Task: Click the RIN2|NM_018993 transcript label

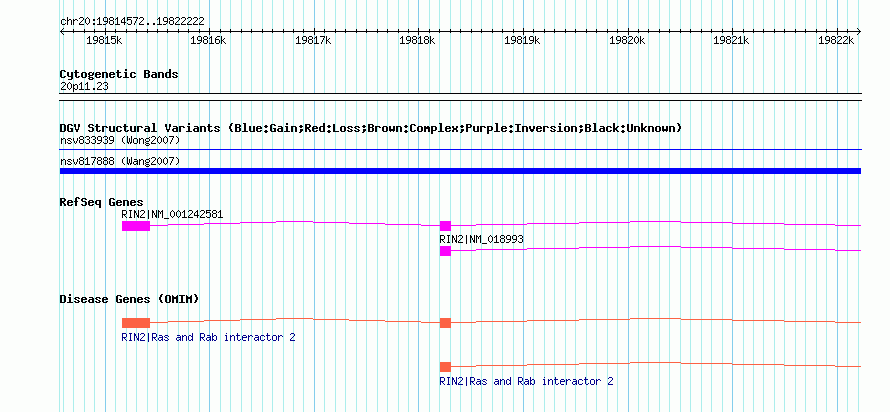Action: click(x=481, y=239)
